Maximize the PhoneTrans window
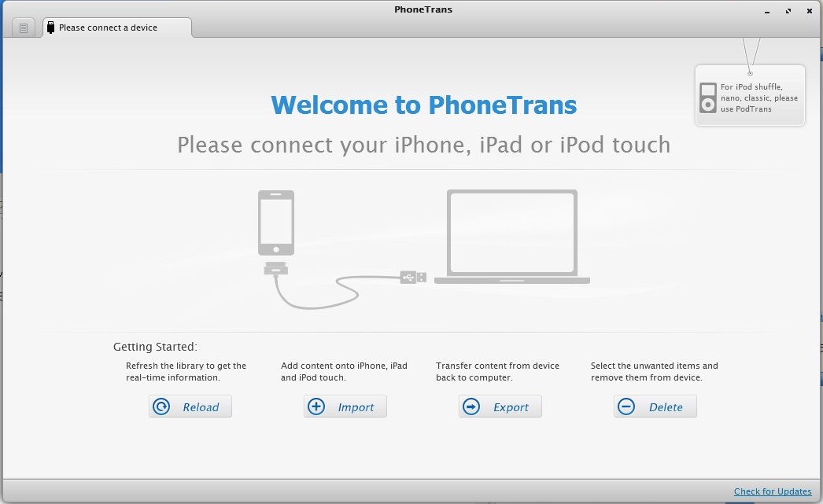Screen dimensions: 823x504 788,11
